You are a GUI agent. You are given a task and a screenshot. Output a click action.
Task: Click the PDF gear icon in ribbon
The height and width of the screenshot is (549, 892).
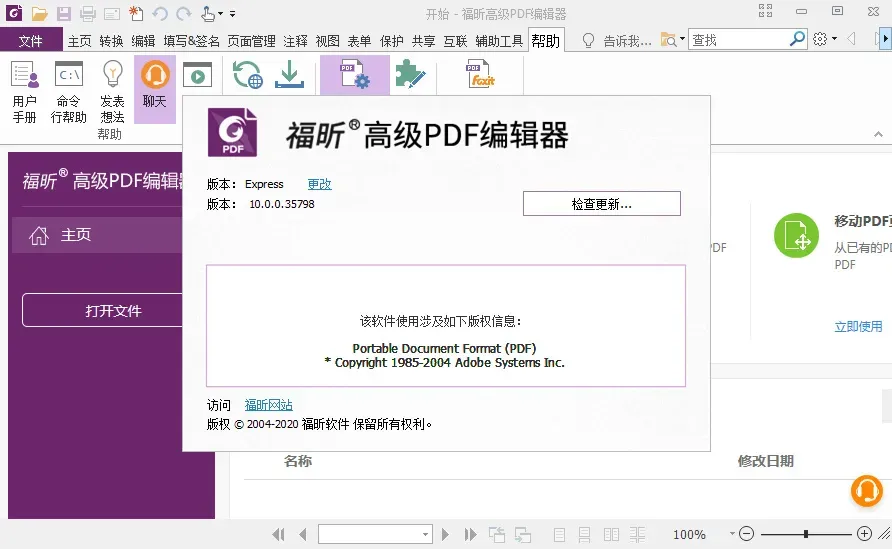tap(355, 75)
